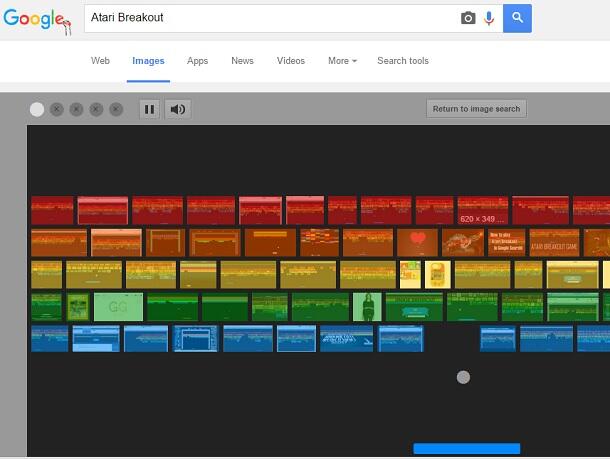Select the Images tab
Screen dimensions: 610x459
148,61
